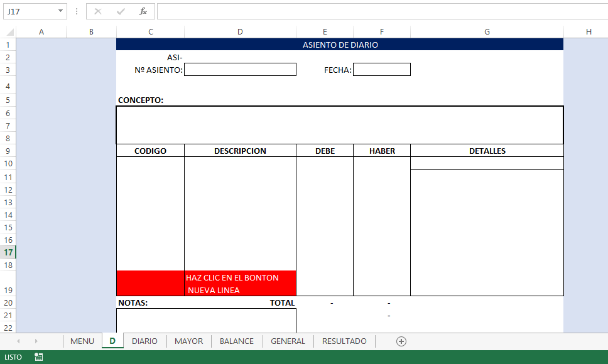Click the macro recording icon in status bar
608x364 pixels.
tap(39, 357)
